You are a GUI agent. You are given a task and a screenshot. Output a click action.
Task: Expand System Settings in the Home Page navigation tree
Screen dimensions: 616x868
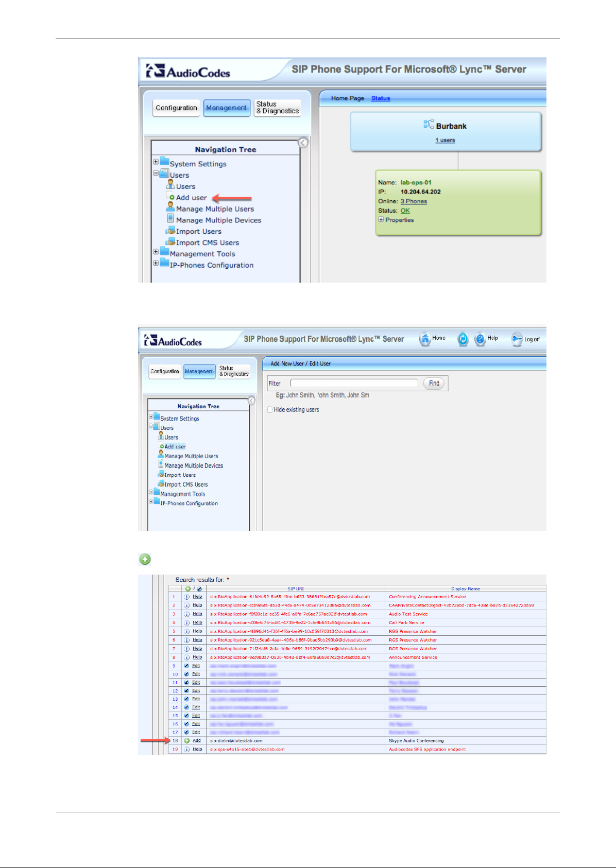click(156, 162)
